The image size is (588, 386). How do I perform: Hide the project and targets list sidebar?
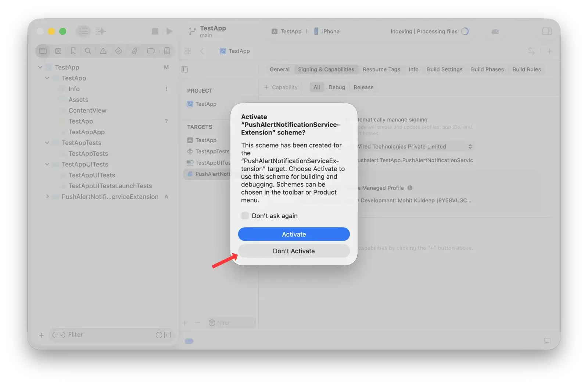185,69
